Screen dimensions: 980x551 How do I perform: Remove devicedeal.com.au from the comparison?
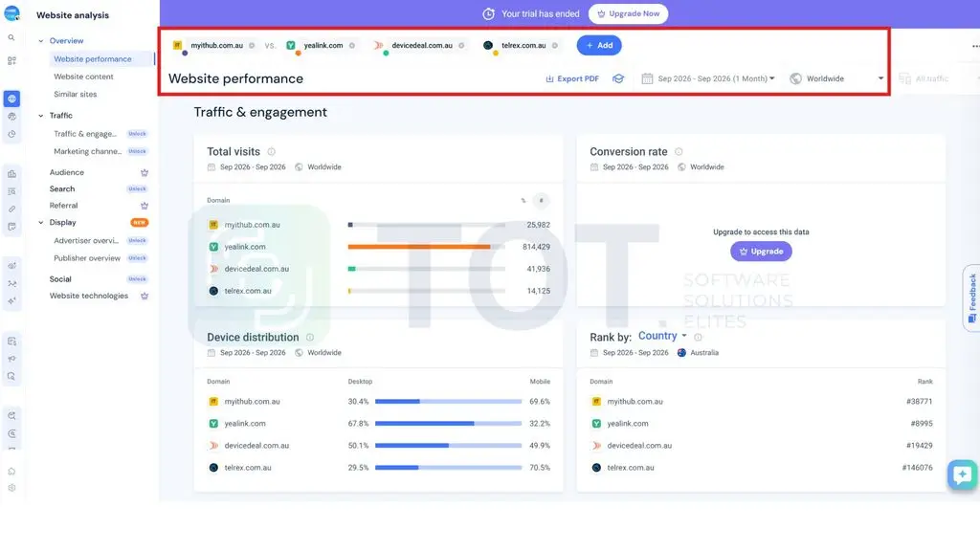(x=461, y=46)
